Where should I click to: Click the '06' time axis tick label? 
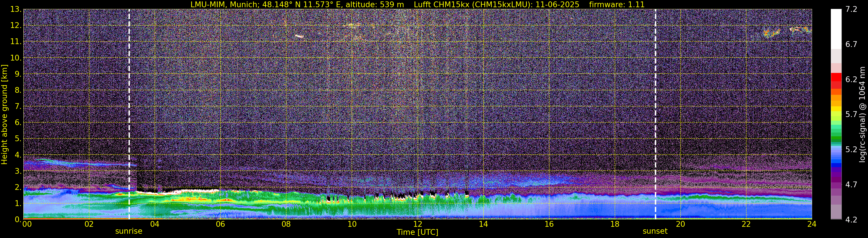220,224
